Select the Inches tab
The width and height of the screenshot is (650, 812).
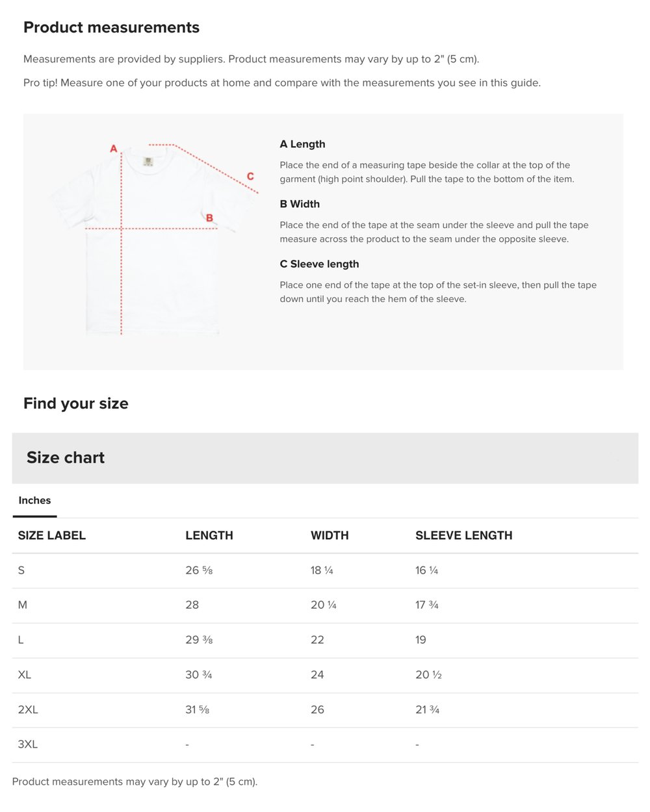34,500
